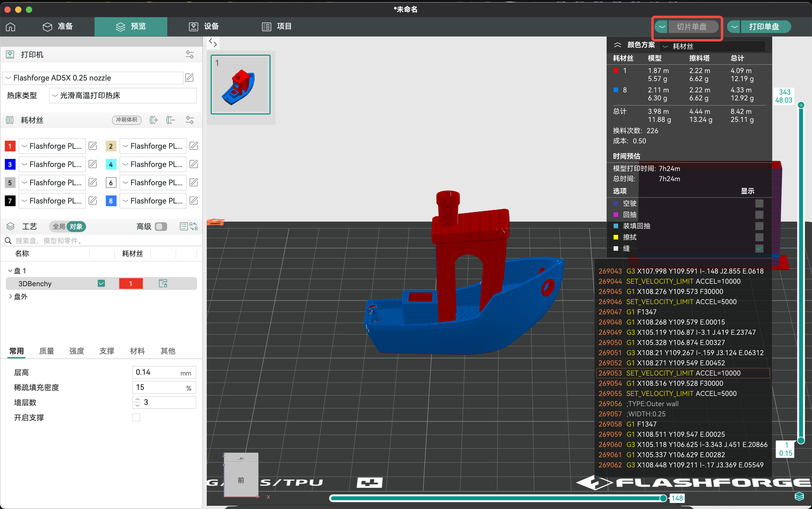The image size is (812, 509).
Task: Click the layer height input field
Action: (164, 372)
